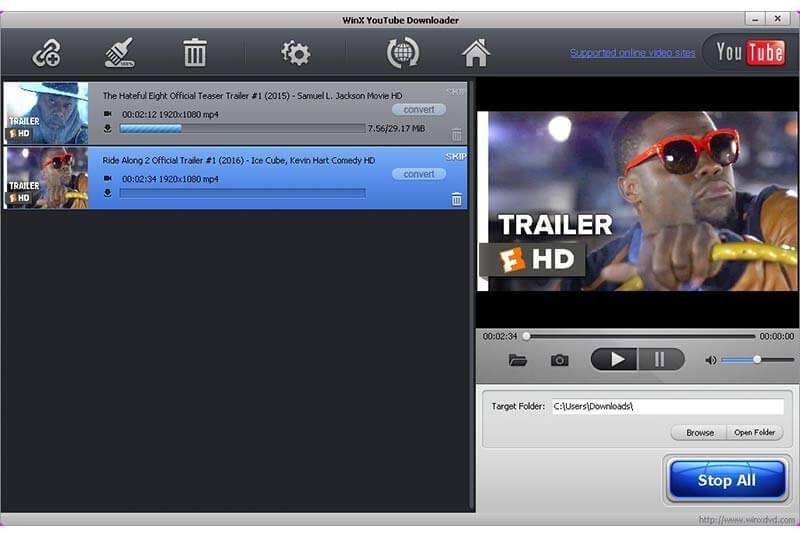Mute audio via speaker icon
Viewport: 800px width, 537px height.
[710, 360]
